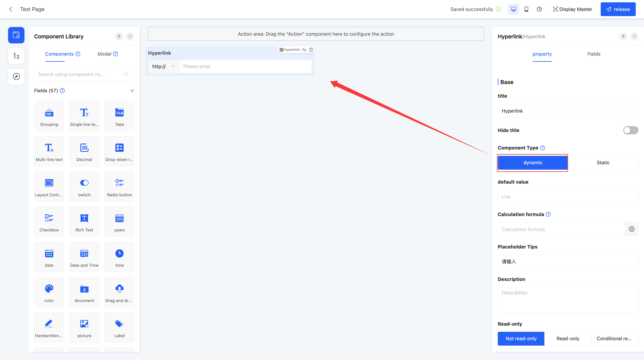This screenshot has height=360, width=644.
Task: Open the tree structure sidebar icon
Action: coord(16,56)
